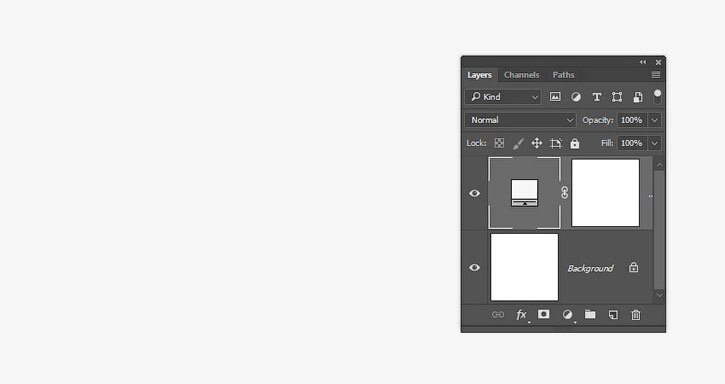
Task: Switch to the Channels tab
Action: tap(522, 75)
